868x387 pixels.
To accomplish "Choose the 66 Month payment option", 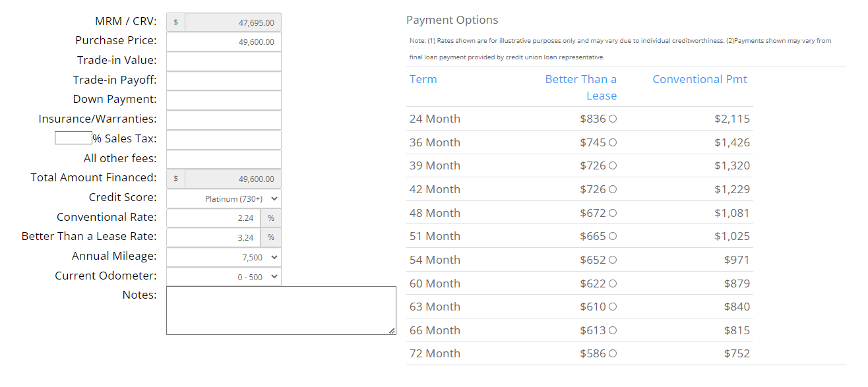I will (x=613, y=330).
